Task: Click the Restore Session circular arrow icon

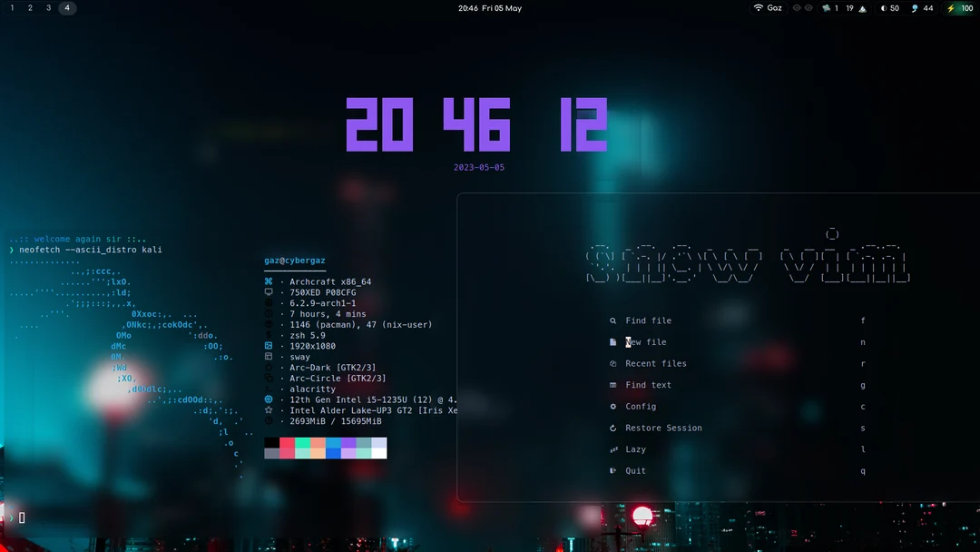Action: 615,428
